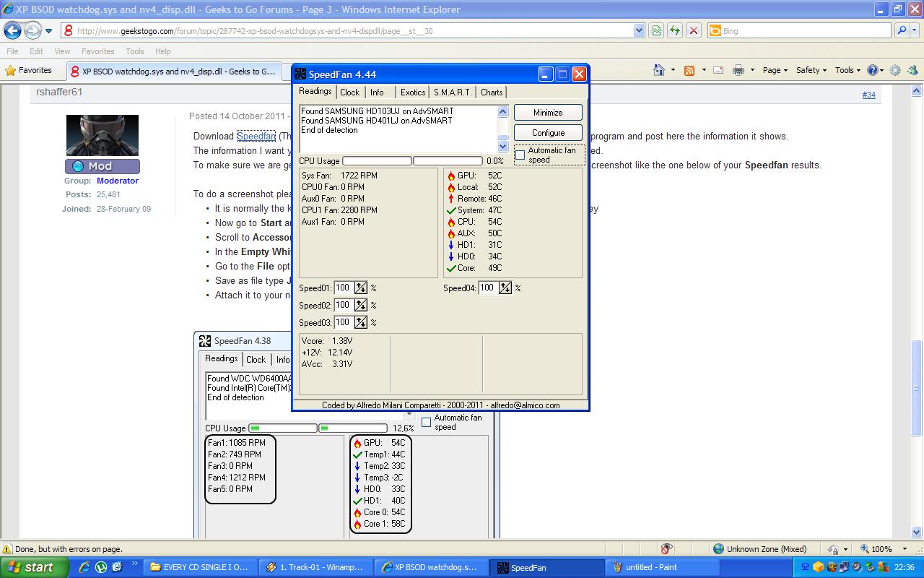This screenshot has width=924, height=578.
Task: Follow the Speedfan download link in the post
Action: tap(256, 136)
